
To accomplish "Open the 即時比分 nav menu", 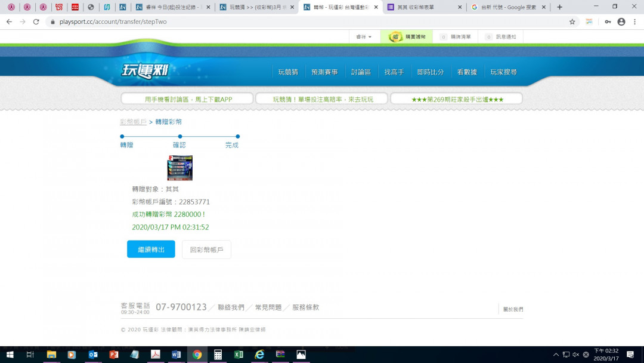I will [x=430, y=72].
